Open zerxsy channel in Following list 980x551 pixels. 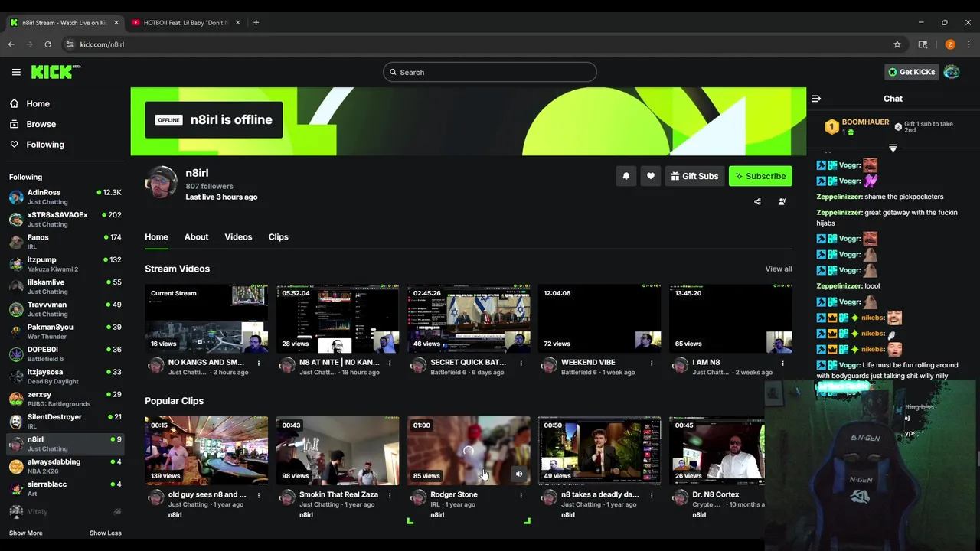pyautogui.click(x=64, y=399)
